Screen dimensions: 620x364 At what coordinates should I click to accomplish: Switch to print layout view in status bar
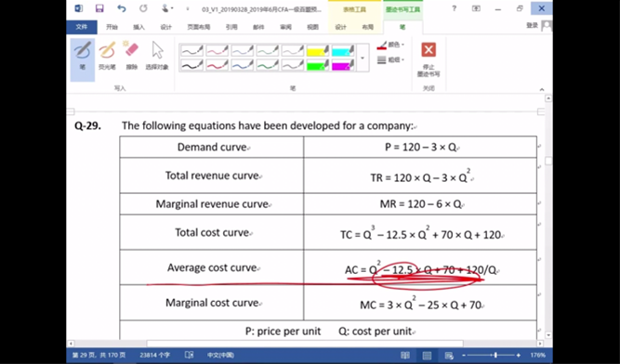tap(427, 356)
